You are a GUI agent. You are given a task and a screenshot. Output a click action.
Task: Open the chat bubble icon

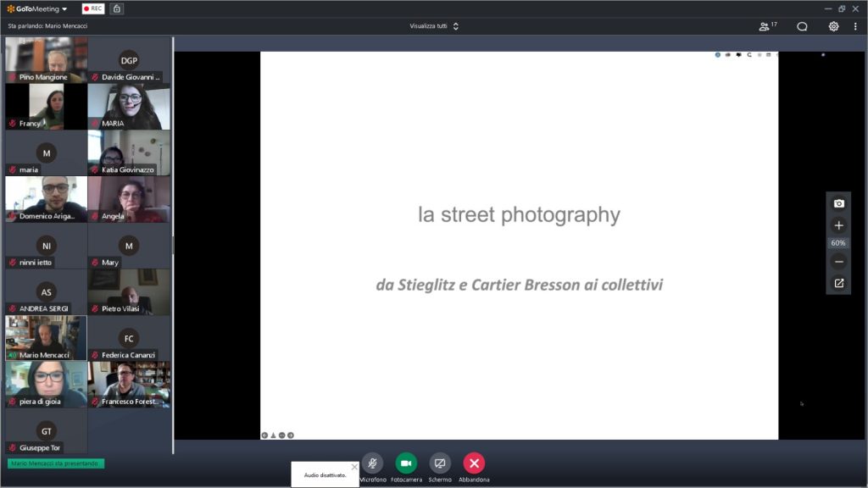point(802,26)
